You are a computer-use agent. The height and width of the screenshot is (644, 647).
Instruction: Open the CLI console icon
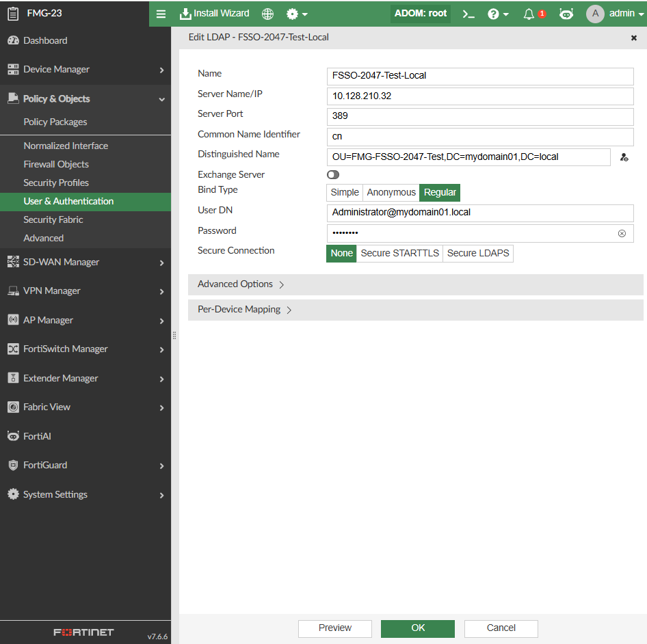tap(468, 14)
